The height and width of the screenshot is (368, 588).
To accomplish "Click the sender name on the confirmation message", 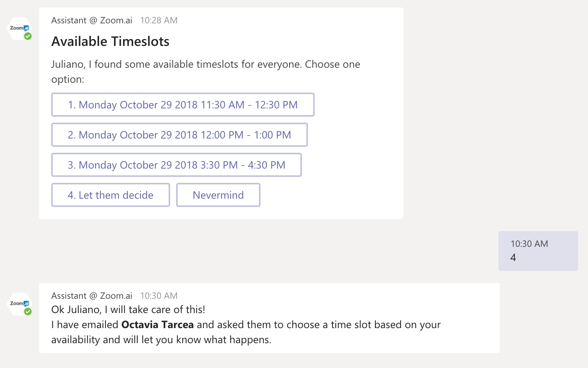I will coord(91,296).
